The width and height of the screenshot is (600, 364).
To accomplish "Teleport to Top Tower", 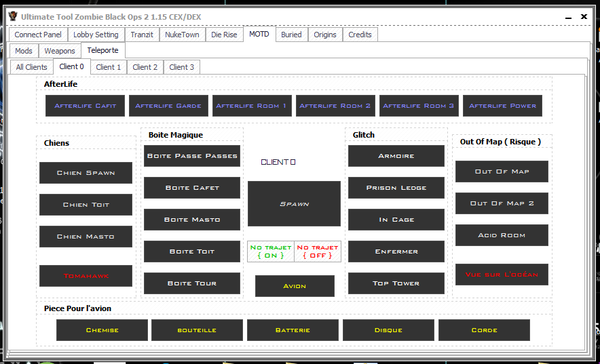I will tap(396, 283).
